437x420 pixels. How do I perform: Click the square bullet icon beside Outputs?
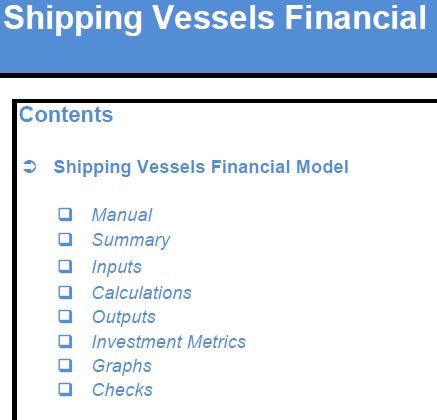[65, 316]
